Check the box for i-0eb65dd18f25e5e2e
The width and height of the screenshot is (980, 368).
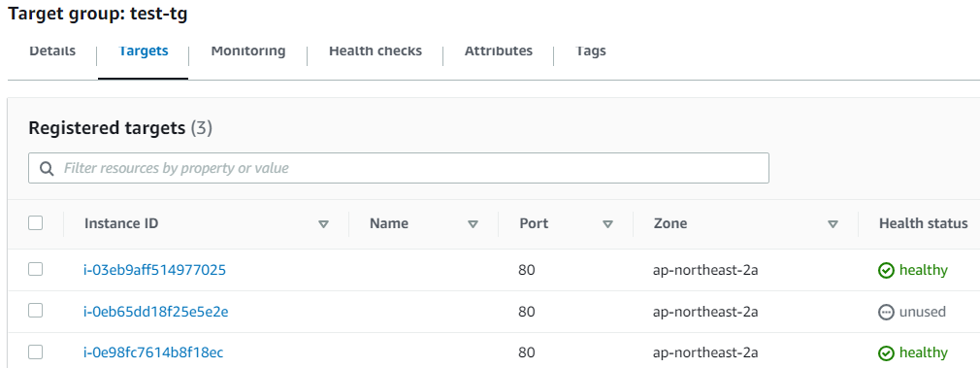click(x=36, y=311)
